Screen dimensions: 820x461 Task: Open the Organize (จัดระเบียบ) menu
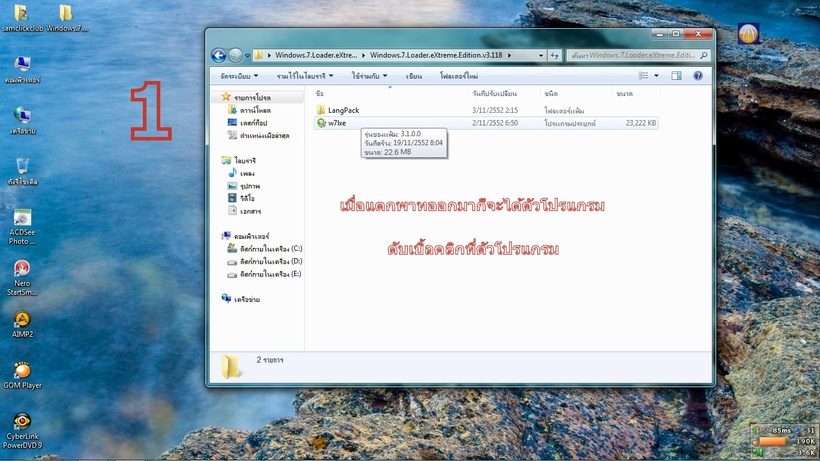point(239,76)
